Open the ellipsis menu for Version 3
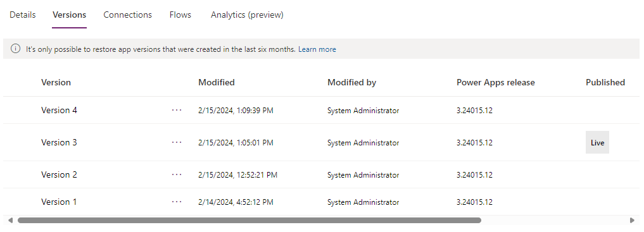This screenshot has width=644, height=232. (x=177, y=142)
